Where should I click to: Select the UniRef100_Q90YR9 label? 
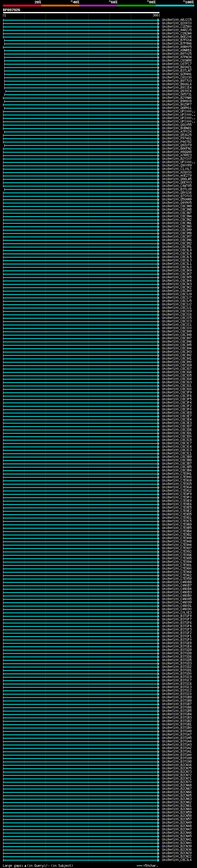pos(177,165)
